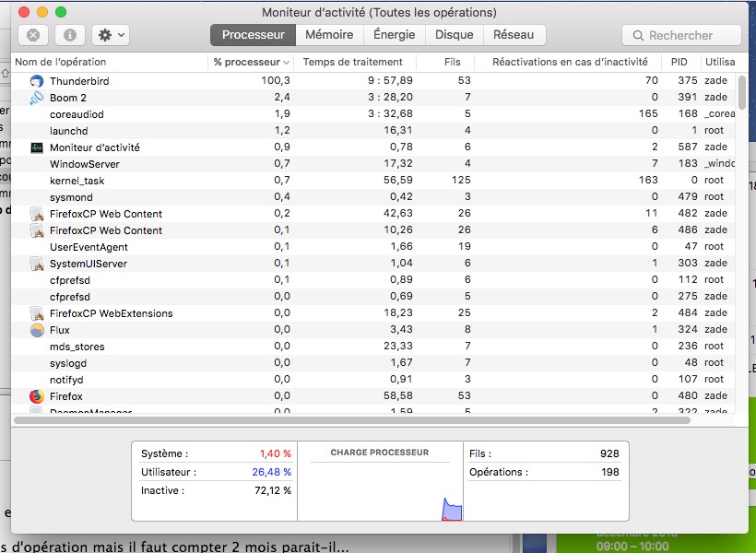Select the Boom 2 process name
The image size is (756, 553).
[68, 98]
